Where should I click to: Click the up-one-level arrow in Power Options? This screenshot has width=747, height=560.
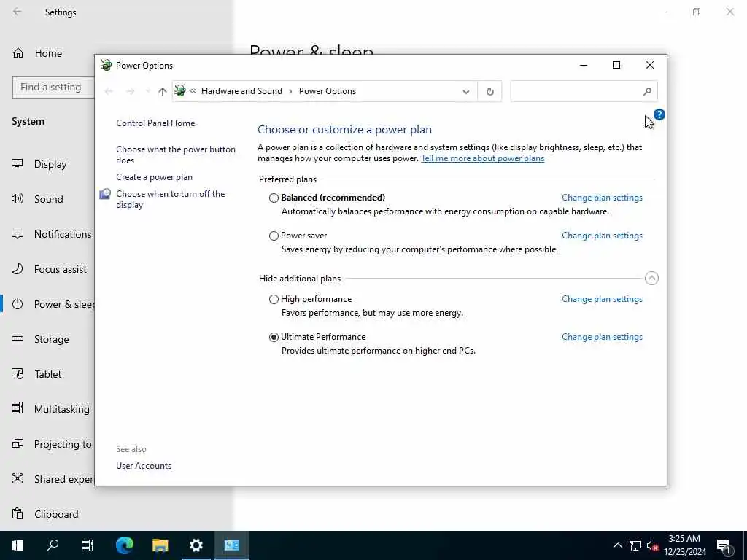point(163,91)
